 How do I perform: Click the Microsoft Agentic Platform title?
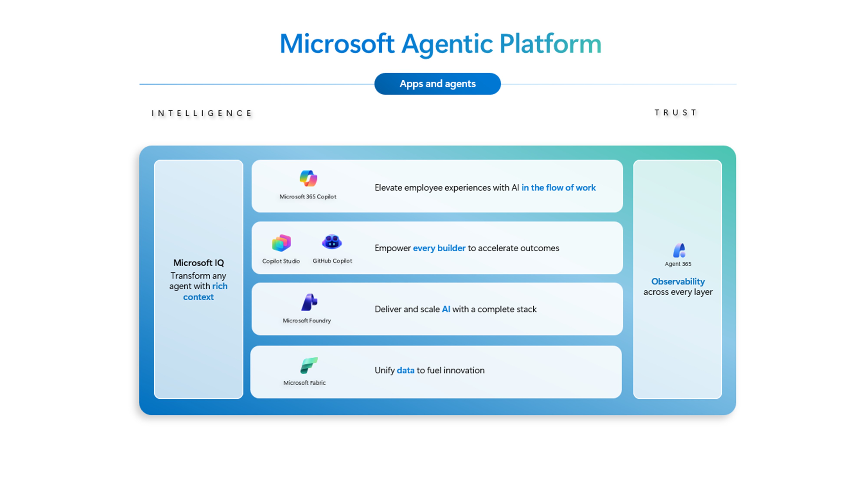pyautogui.click(x=440, y=44)
